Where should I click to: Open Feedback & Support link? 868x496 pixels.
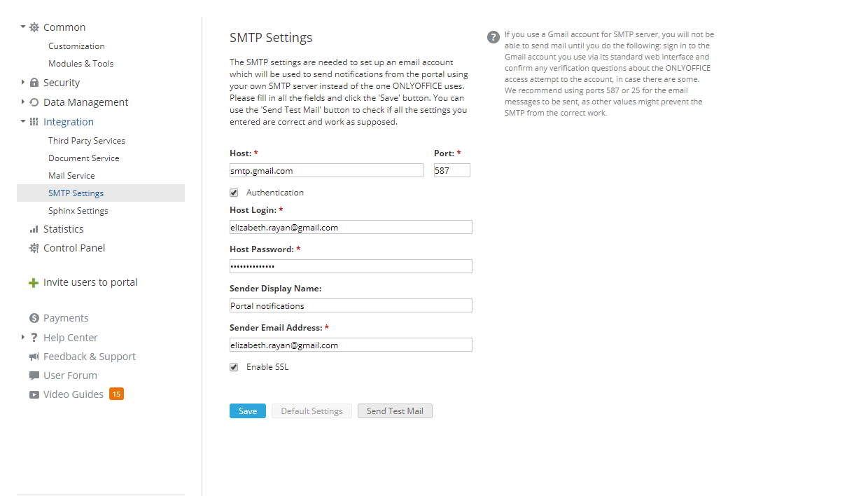(x=90, y=357)
